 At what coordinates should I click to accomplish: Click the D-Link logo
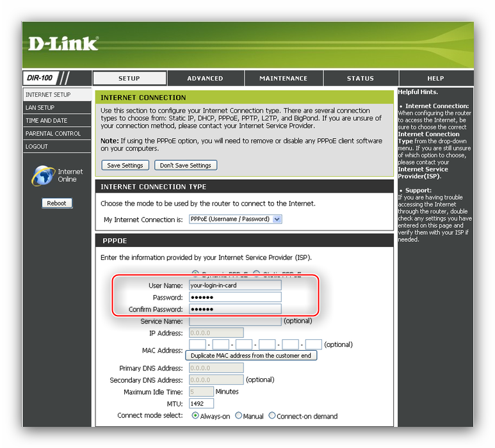63,44
